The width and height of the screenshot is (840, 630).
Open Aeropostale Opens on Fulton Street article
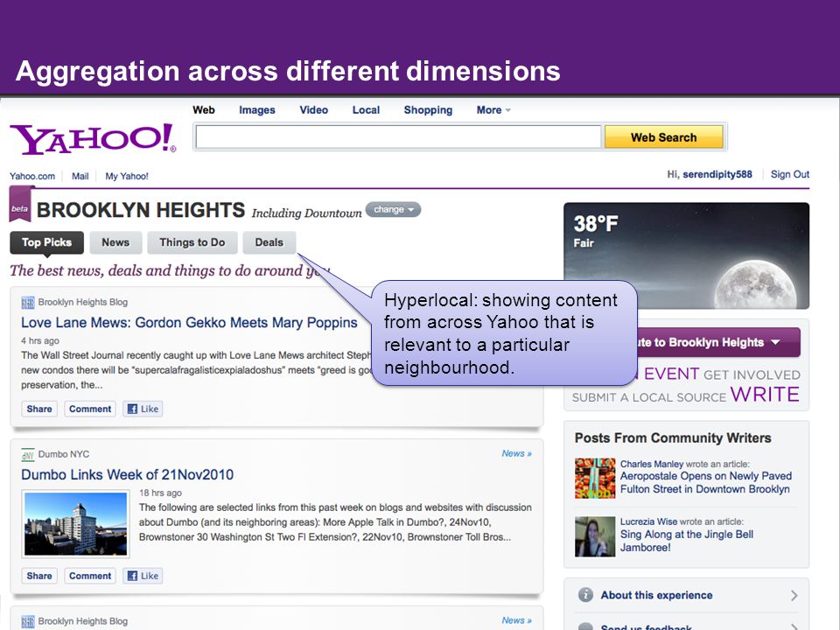705,483
